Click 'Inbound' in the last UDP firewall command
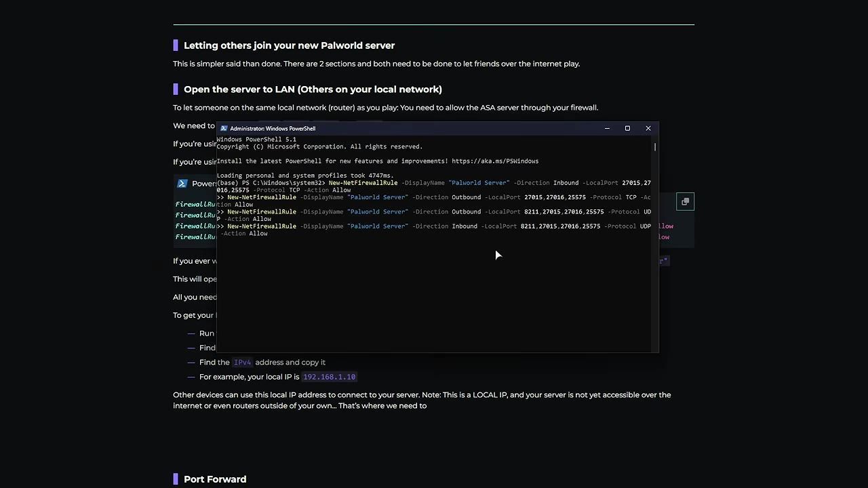The image size is (868, 488). click(465, 226)
